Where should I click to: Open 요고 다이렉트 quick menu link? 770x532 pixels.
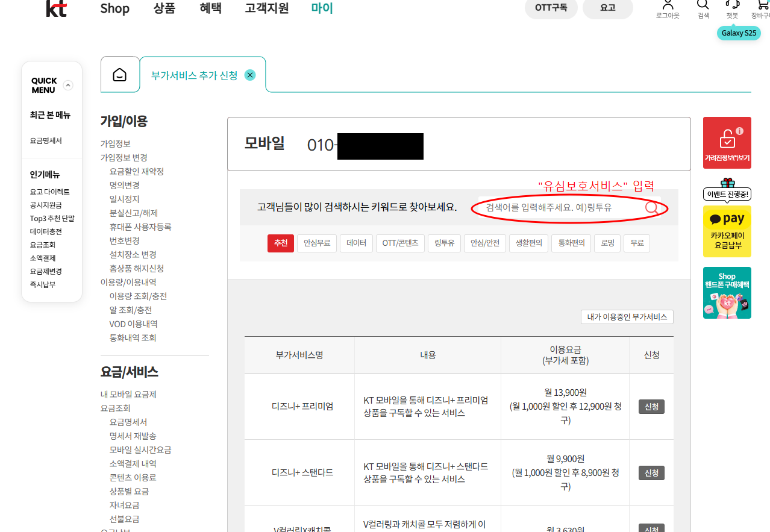click(x=50, y=192)
